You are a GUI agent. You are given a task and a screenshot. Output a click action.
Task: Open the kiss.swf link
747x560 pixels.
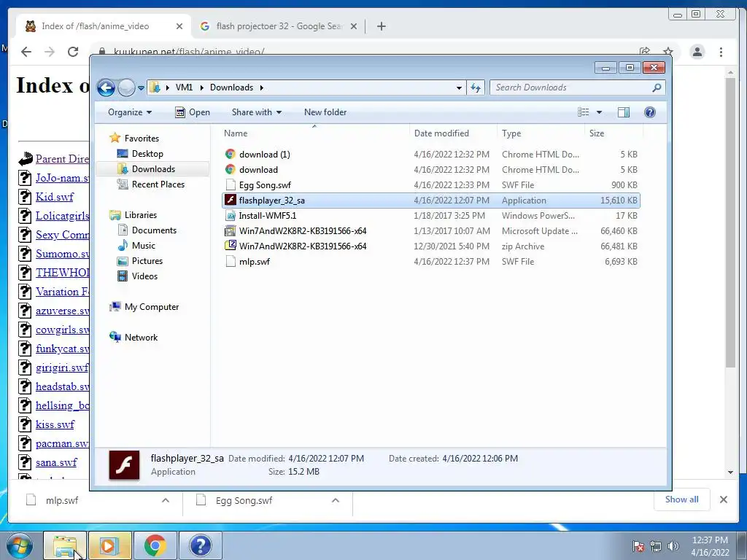(55, 424)
